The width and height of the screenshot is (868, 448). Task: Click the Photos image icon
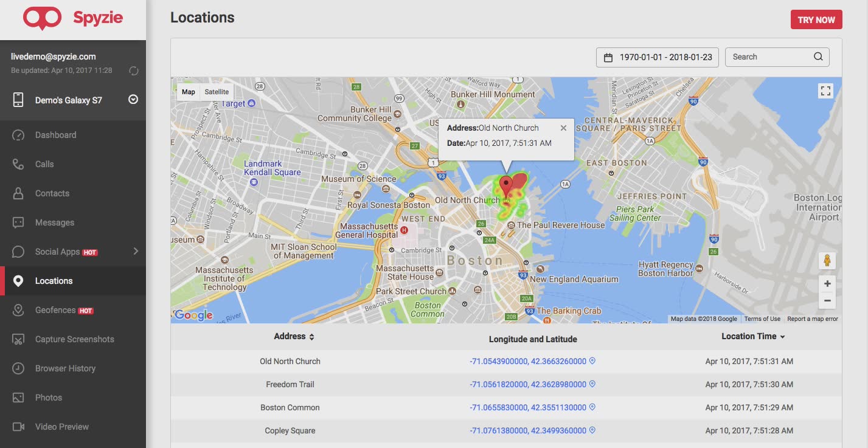18,398
